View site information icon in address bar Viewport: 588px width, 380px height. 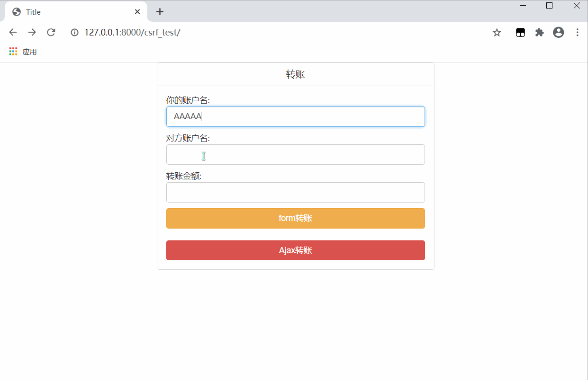[74, 33]
